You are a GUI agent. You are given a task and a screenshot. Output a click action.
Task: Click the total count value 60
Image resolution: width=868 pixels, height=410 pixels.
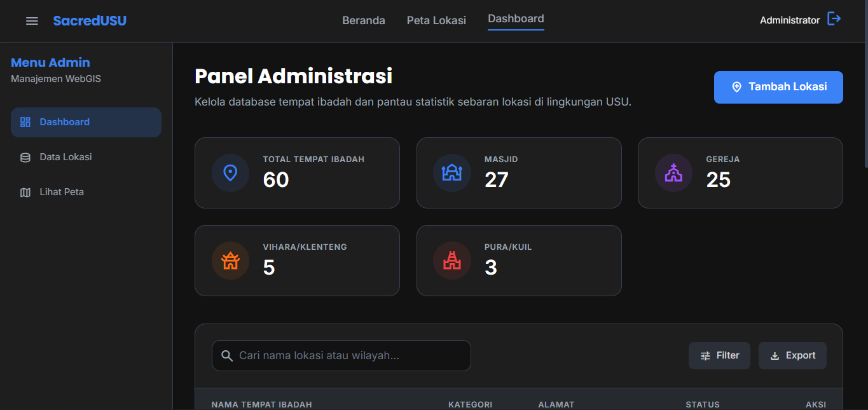coord(276,180)
